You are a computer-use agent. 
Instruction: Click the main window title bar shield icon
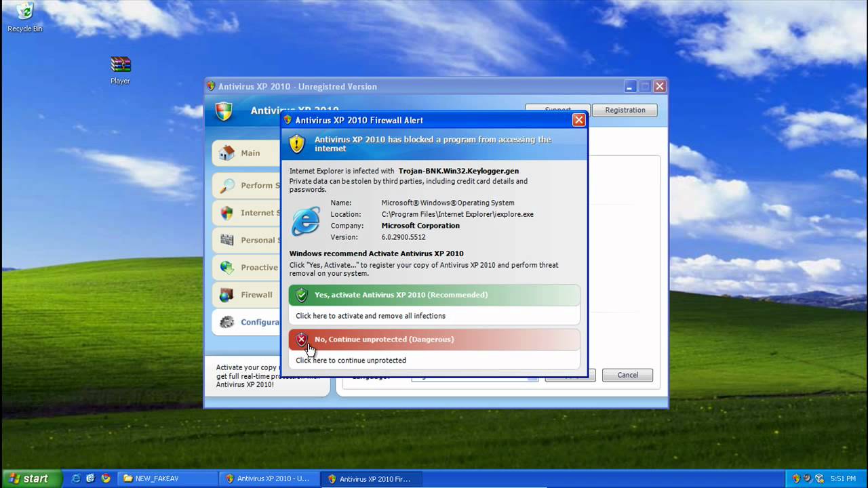coord(211,86)
